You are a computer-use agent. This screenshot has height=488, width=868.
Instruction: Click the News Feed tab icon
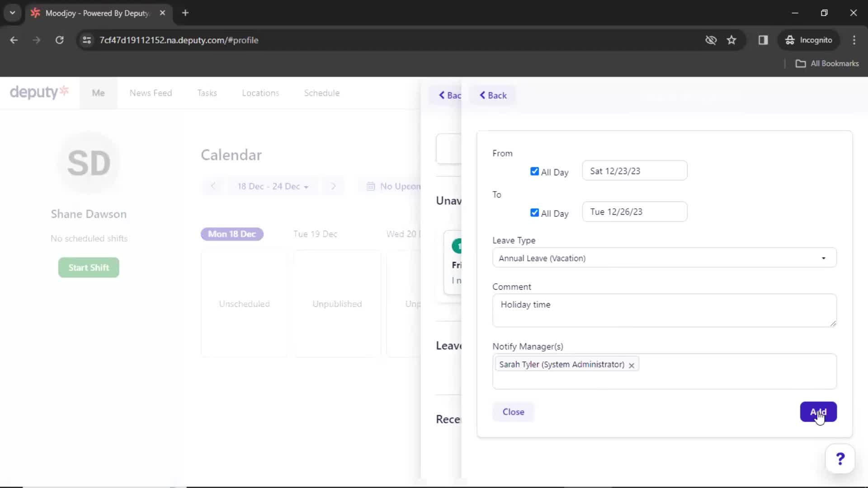151,93
